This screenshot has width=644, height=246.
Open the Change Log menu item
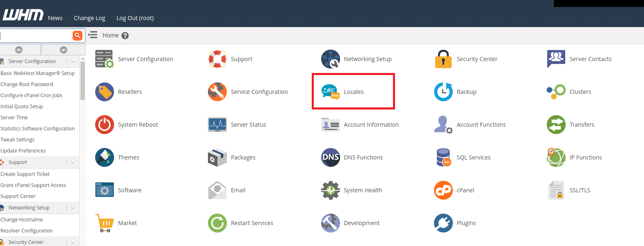click(x=89, y=18)
